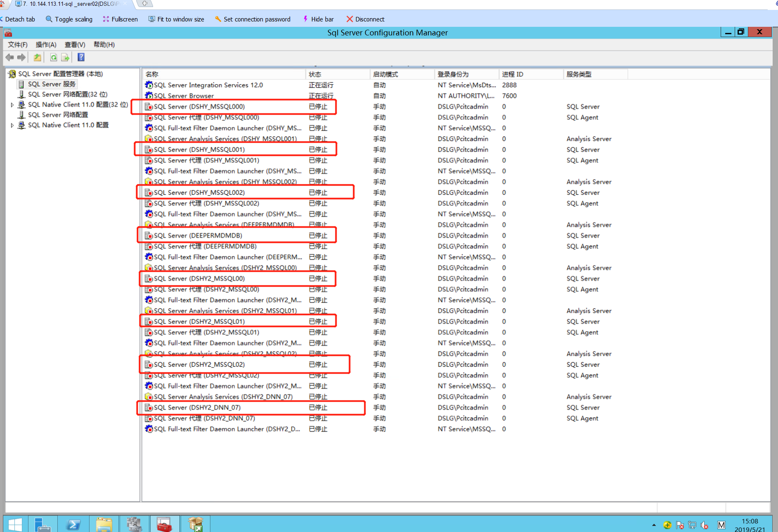
Task: Sort by the 名称 column header
Action: [x=224, y=74]
